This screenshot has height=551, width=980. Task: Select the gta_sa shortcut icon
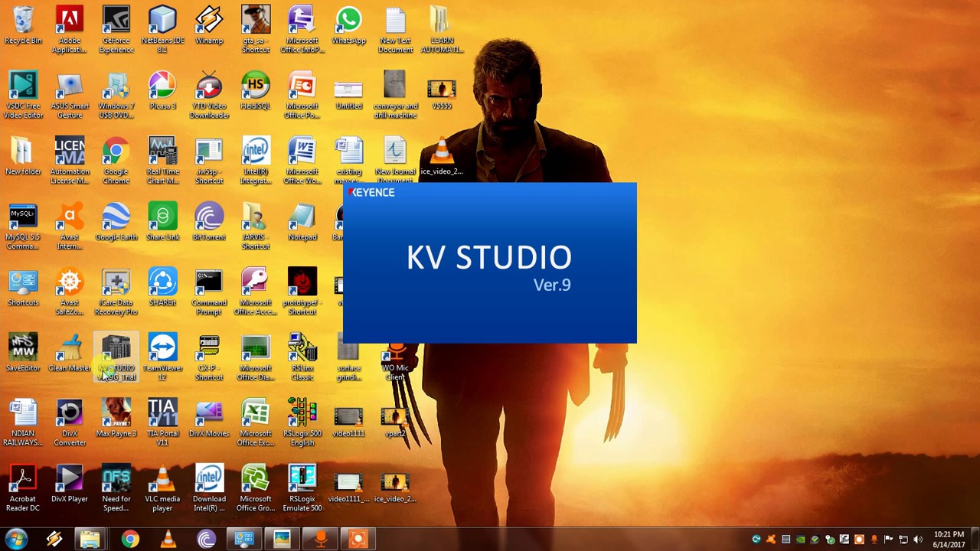pos(256,31)
